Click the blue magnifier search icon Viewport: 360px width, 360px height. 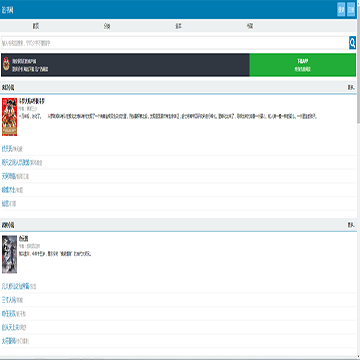pyautogui.click(x=352, y=43)
